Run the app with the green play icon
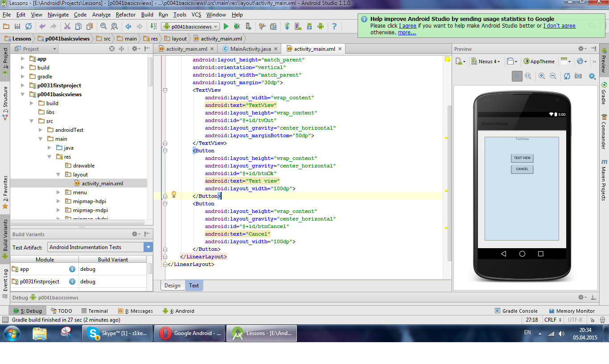Screen dimensions: 609x364 point(226,26)
